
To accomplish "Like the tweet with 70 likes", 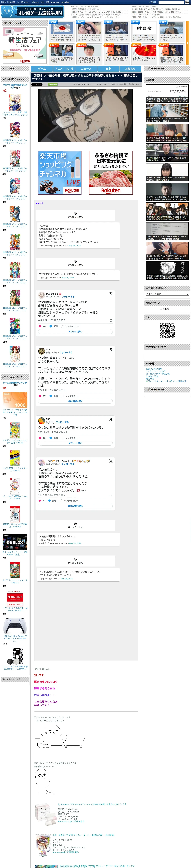I will point(40,327).
